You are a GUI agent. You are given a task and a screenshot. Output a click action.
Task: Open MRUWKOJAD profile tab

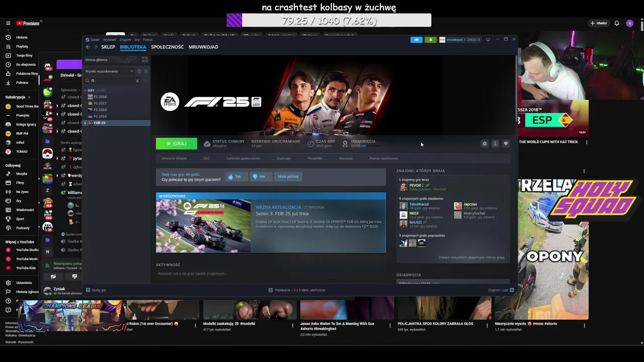tap(203, 47)
